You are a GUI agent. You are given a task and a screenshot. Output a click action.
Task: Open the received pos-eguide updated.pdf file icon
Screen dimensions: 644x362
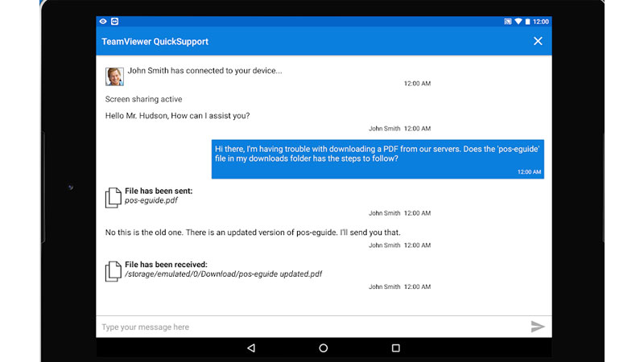pos(114,271)
